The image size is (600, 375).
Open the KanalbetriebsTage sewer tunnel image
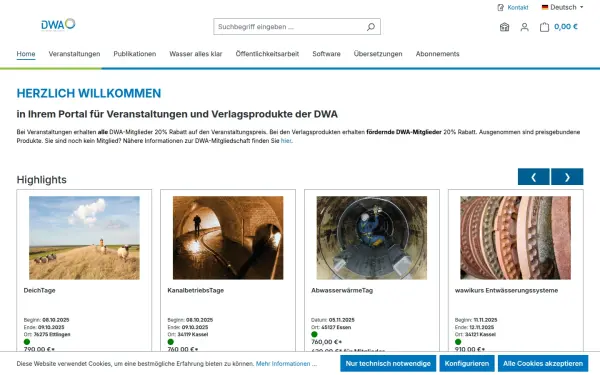pos(228,238)
